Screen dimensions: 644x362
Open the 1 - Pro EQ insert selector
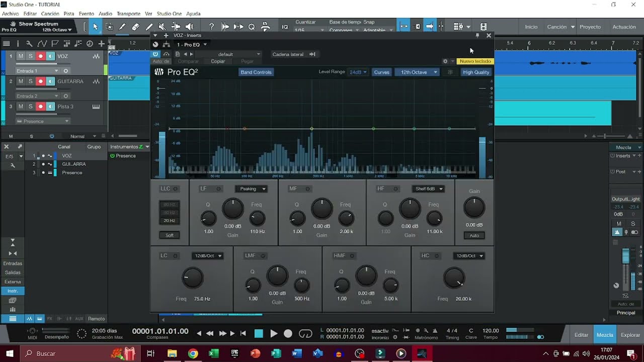pos(192,45)
